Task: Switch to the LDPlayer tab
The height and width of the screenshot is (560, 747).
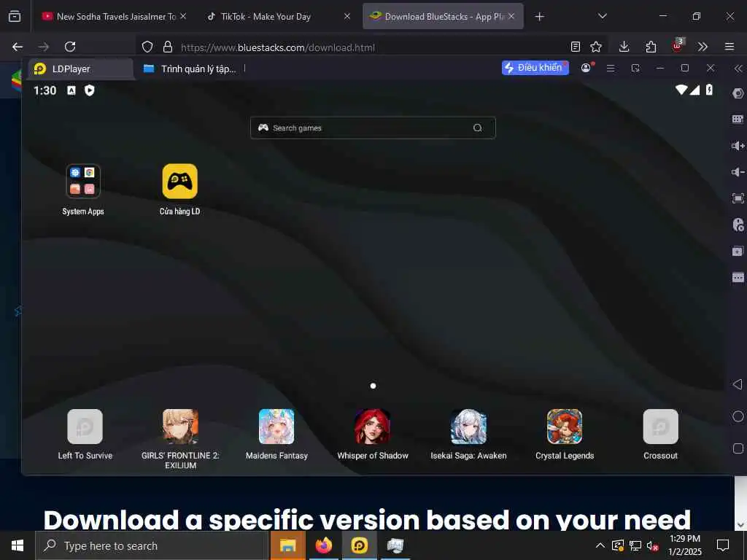Action: coord(80,69)
